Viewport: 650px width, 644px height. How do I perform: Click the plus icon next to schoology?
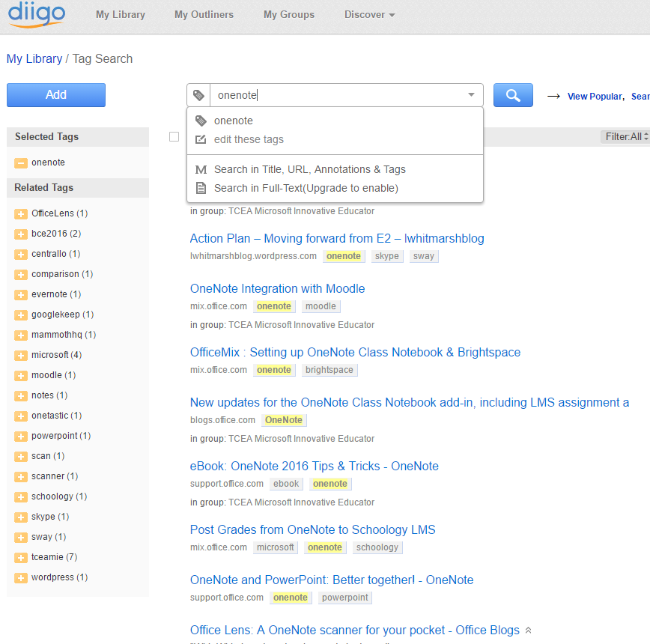pyautogui.click(x=21, y=497)
